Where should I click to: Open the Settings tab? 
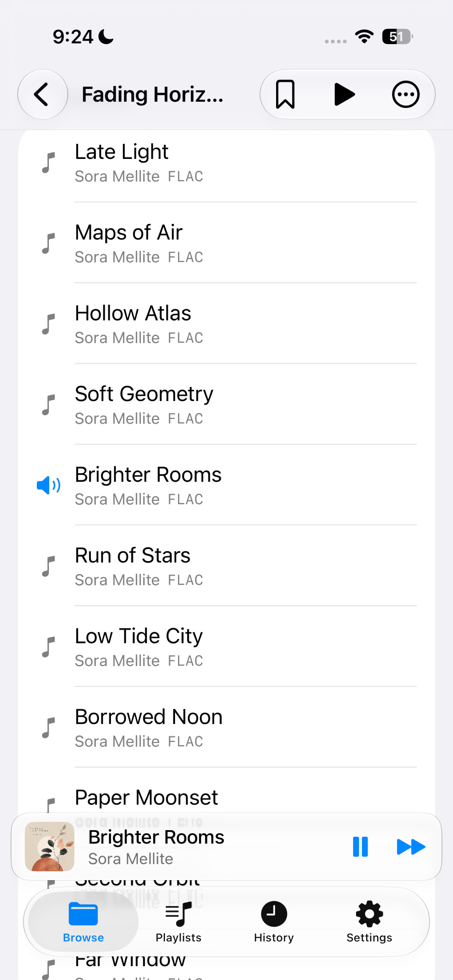point(369,921)
